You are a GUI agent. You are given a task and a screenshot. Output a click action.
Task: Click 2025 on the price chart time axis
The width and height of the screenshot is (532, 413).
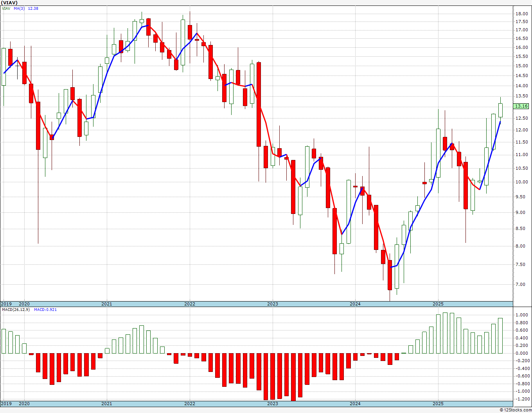438,304
